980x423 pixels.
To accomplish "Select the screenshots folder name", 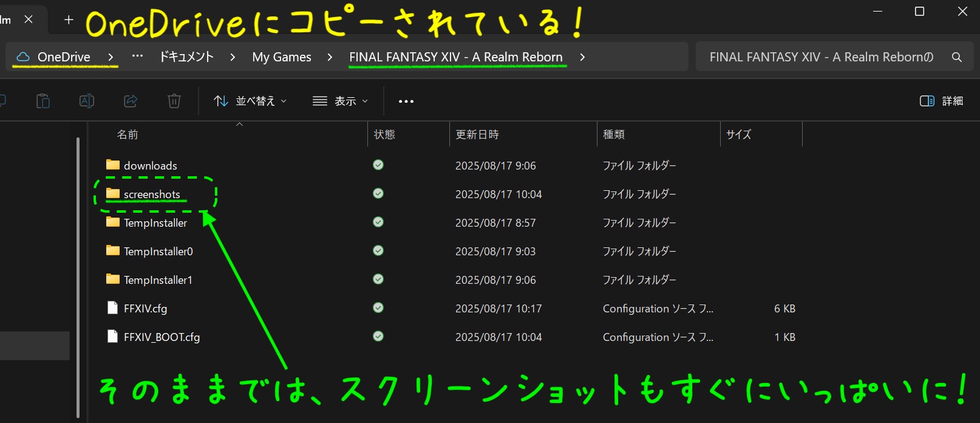I will [152, 194].
